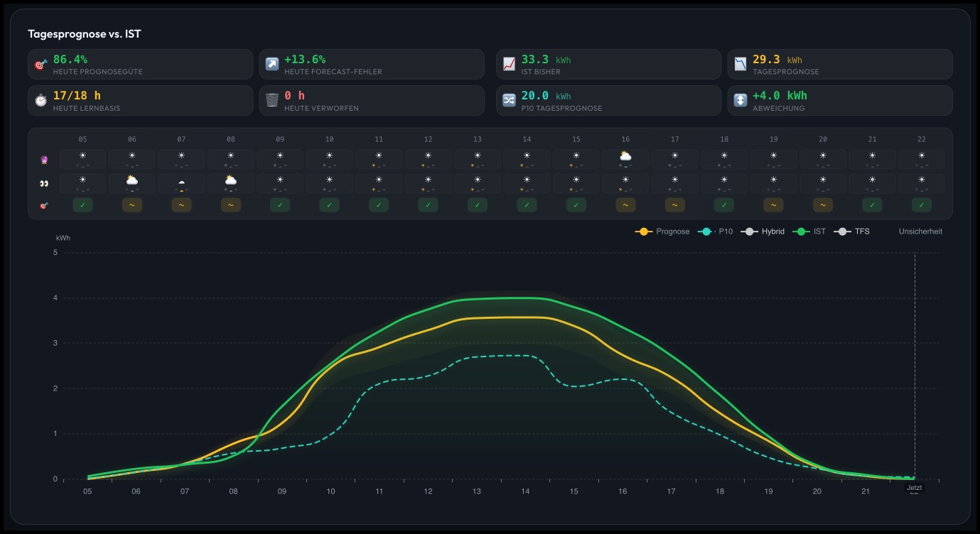Click the yellow tilde badge for hour 16

point(625,205)
